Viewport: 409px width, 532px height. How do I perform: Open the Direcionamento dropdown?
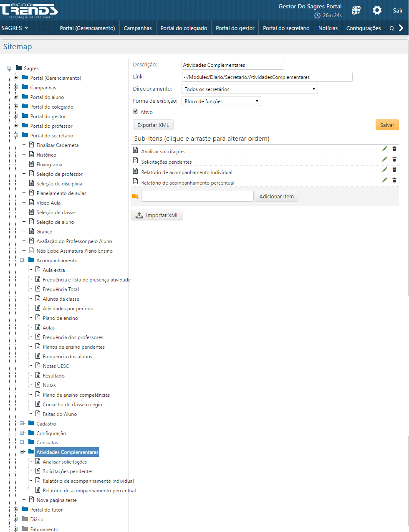[250, 89]
